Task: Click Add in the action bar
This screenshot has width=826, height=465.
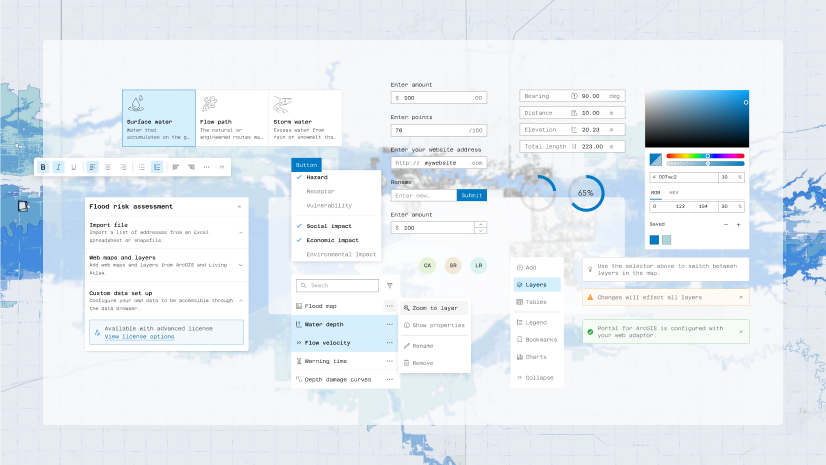Action: coord(537,268)
